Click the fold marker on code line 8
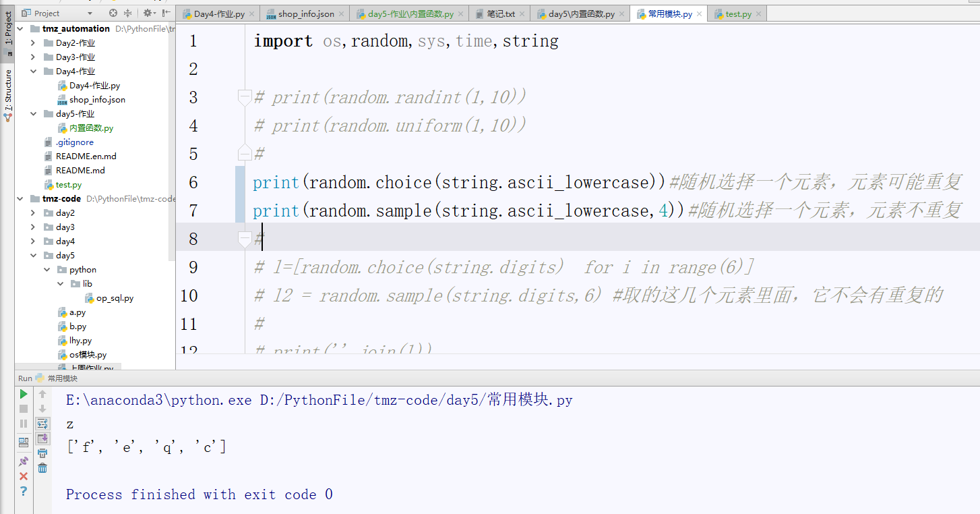Image resolution: width=980 pixels, height=514 pixels. 245,239
